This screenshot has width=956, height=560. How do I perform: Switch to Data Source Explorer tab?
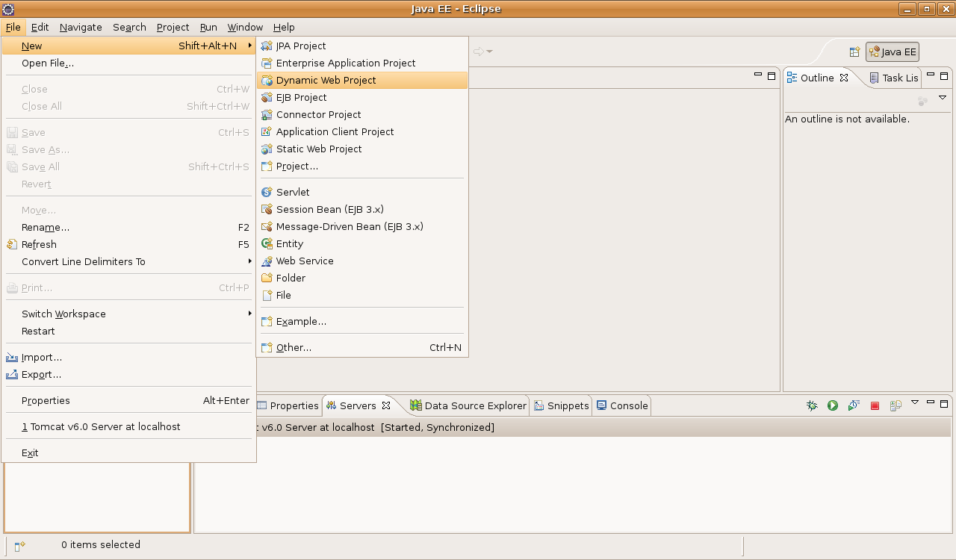pos(468,405)
